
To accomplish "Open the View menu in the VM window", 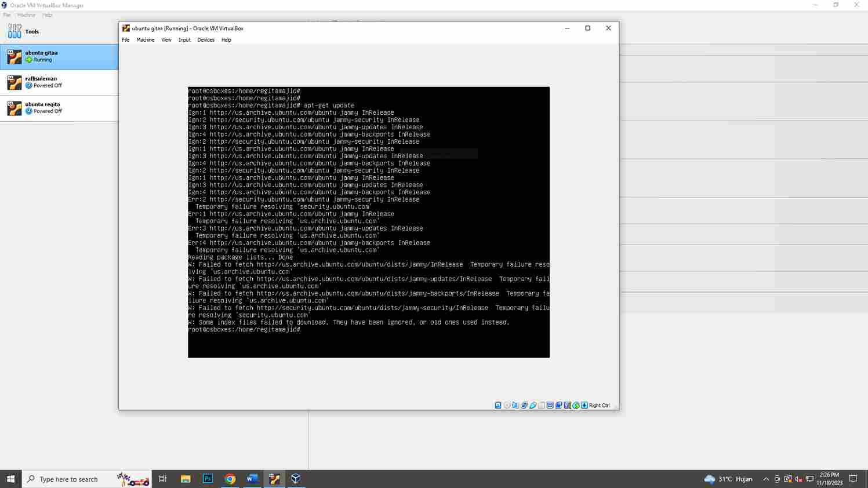I will [x=166, y=40].
